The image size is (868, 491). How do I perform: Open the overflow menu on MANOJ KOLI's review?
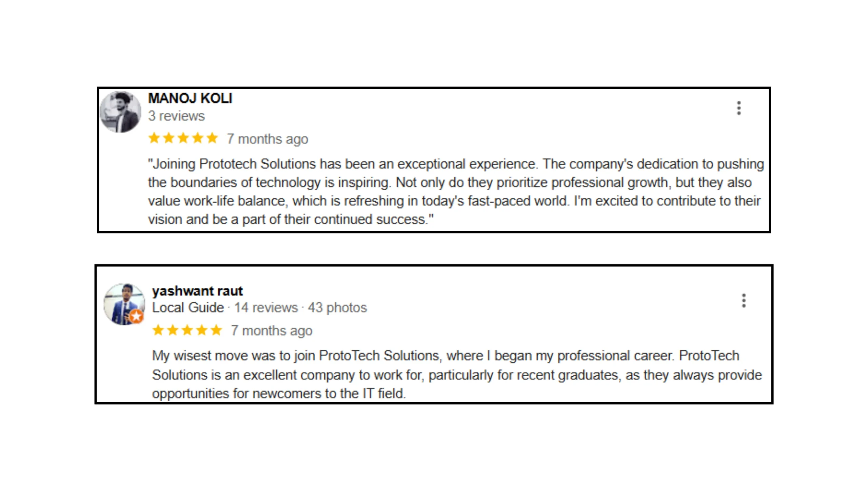(738, 108)
